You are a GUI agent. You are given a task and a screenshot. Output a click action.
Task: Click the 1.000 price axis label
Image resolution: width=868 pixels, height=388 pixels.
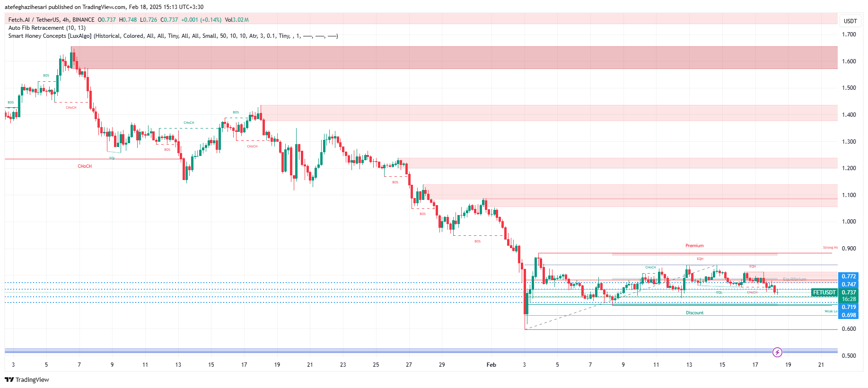849,222
